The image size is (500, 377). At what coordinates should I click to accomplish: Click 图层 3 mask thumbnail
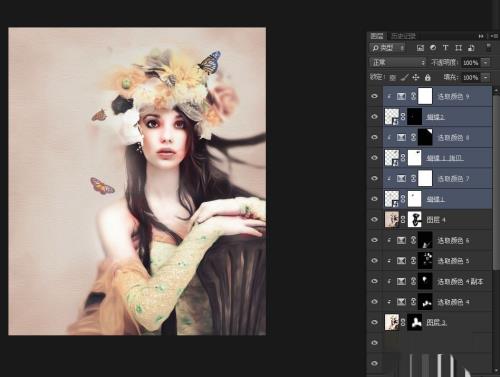click(x=415, y=322)
